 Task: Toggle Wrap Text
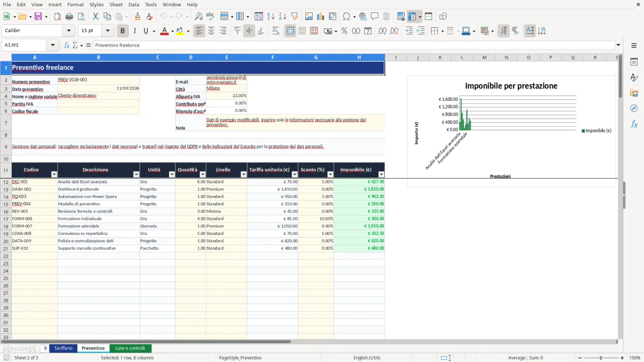pos(276,31)
